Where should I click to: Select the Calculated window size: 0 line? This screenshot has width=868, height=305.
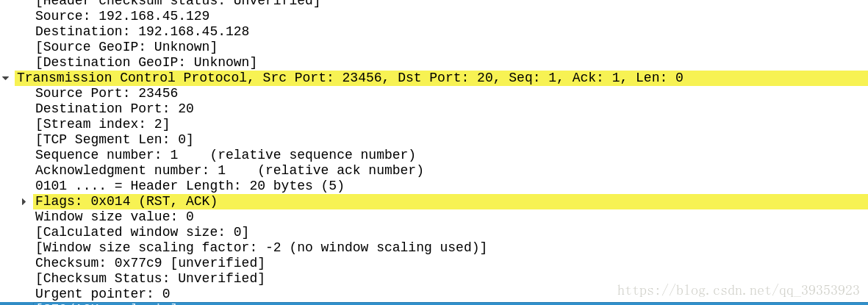click(142, 232)
